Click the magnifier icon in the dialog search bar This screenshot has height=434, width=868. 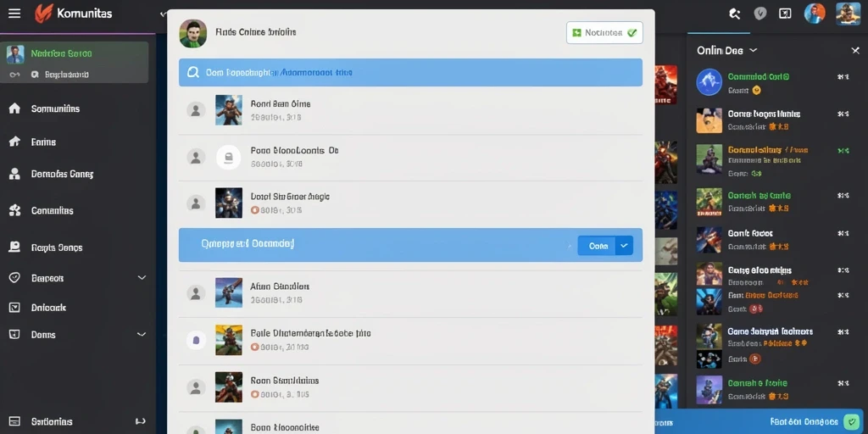(x=193, y=73)
